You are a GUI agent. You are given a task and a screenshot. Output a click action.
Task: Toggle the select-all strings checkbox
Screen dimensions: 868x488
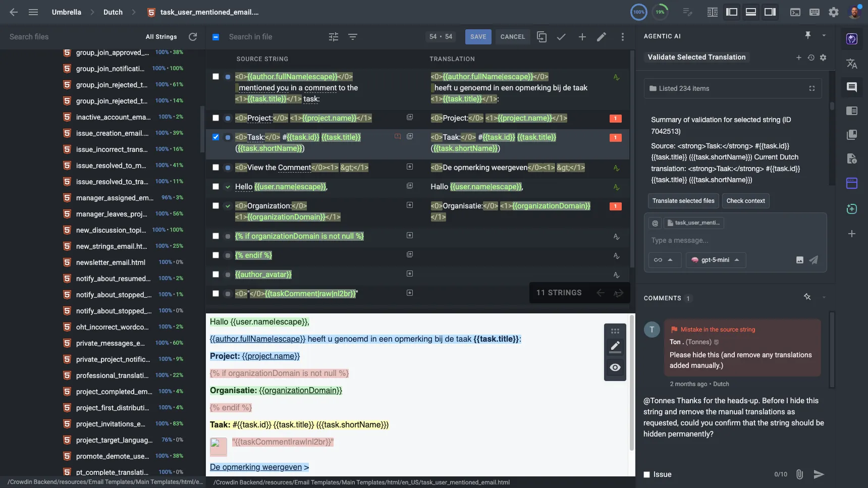pyautogui.click(x=216, y=37)
